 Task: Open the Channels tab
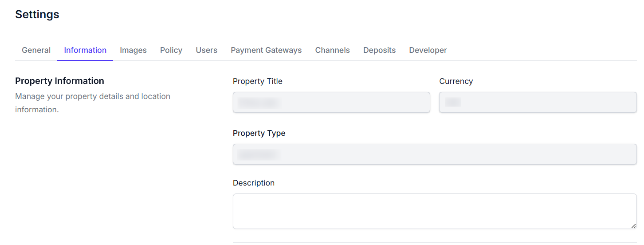[x=332, y=50]
